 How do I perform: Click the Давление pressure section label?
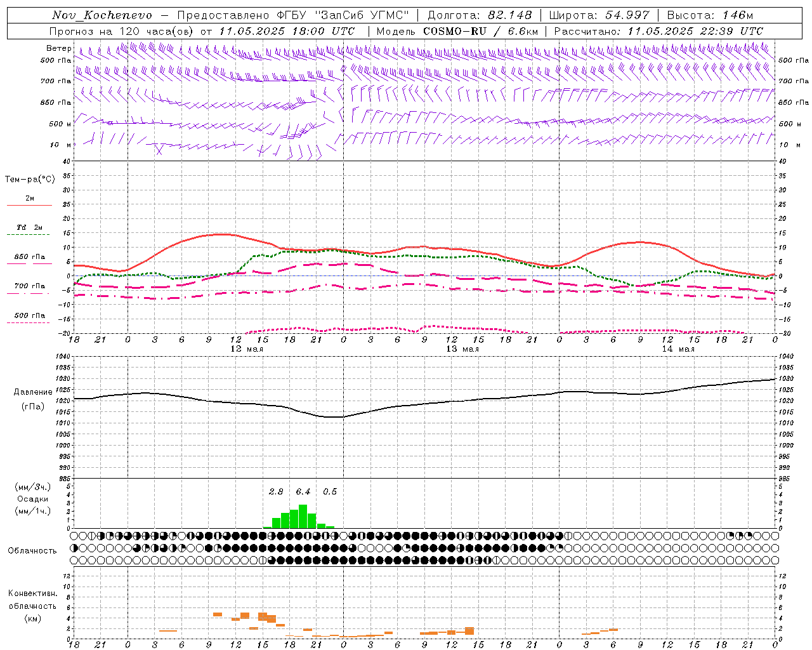[33, 392]
